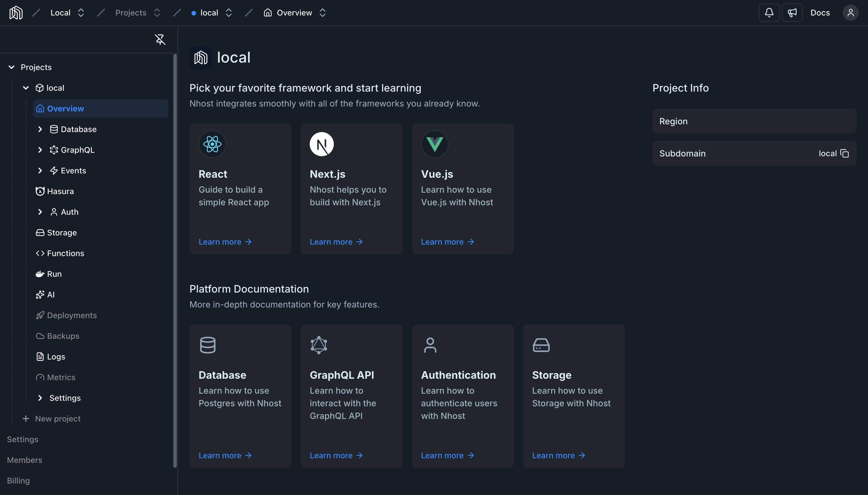
Task: Open Billing in the sidebar
Action: pyautogui.click(x=19, y=481)
